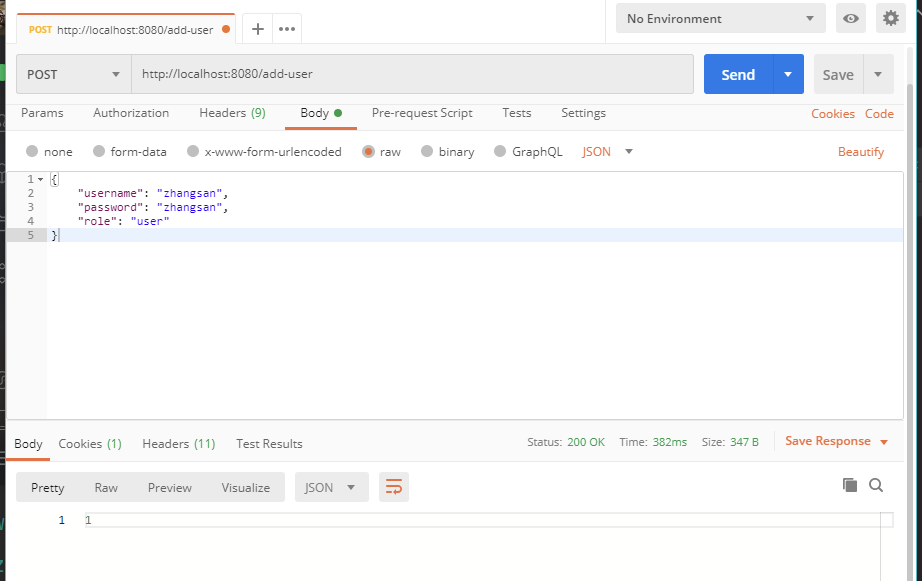Switch to the Authorization tab
The height and width of the screenshot is (581, 922).
(x=131, y=113)
